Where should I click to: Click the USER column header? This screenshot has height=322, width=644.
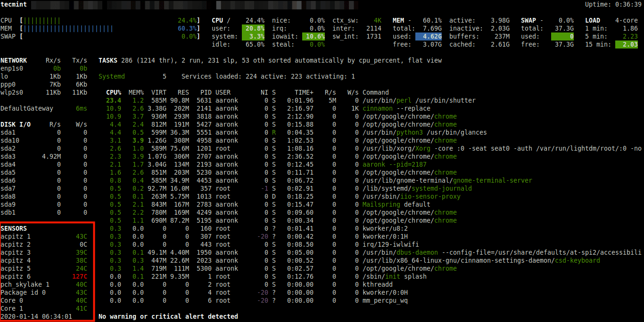coord(223,92)
